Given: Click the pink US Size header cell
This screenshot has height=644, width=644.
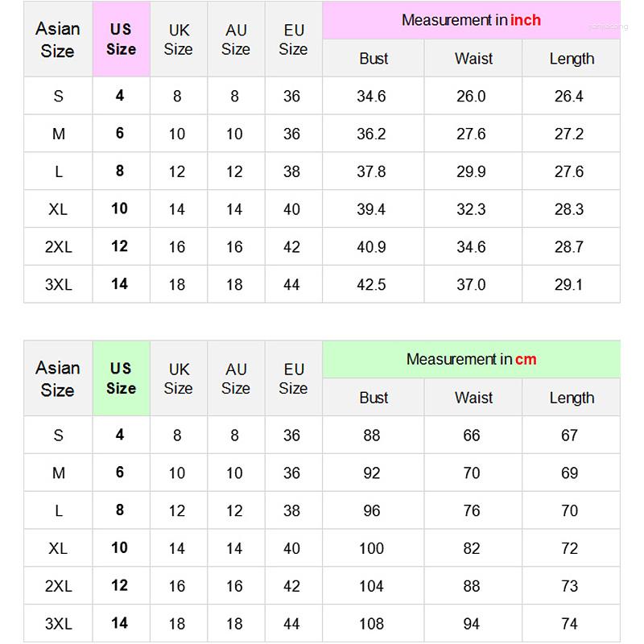Looking at the screenshot, I should pyautogui.click(x=121, y=39).
